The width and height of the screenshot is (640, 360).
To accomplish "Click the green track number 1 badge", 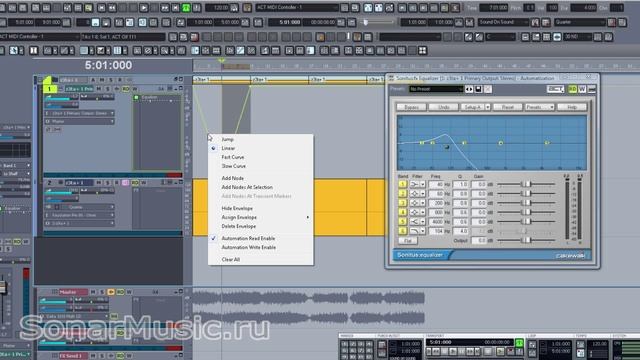I will 50,89.
